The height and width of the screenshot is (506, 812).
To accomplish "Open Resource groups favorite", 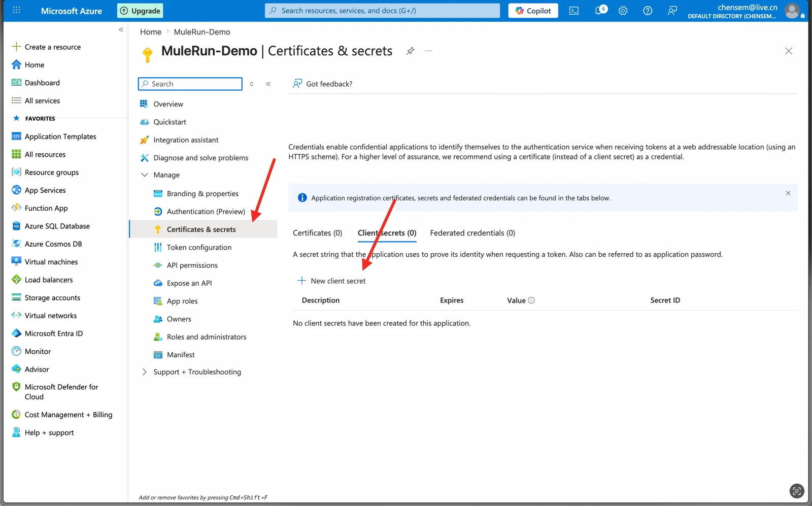I will tap(52, 173).
